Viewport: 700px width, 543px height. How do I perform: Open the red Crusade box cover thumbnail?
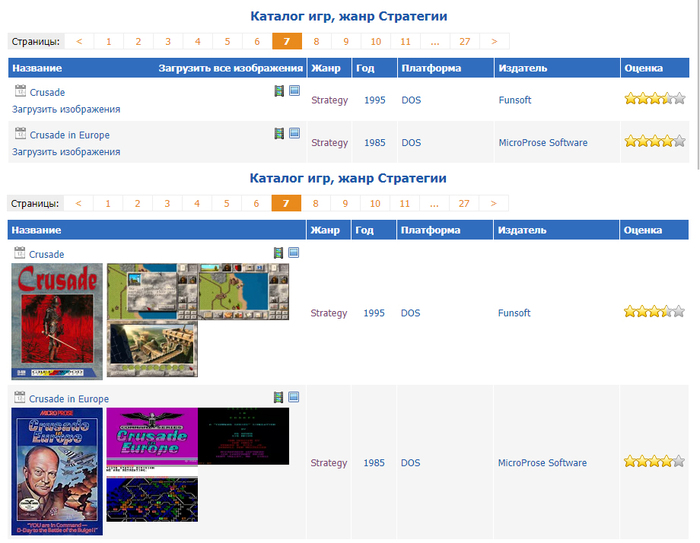coord(57,322)
